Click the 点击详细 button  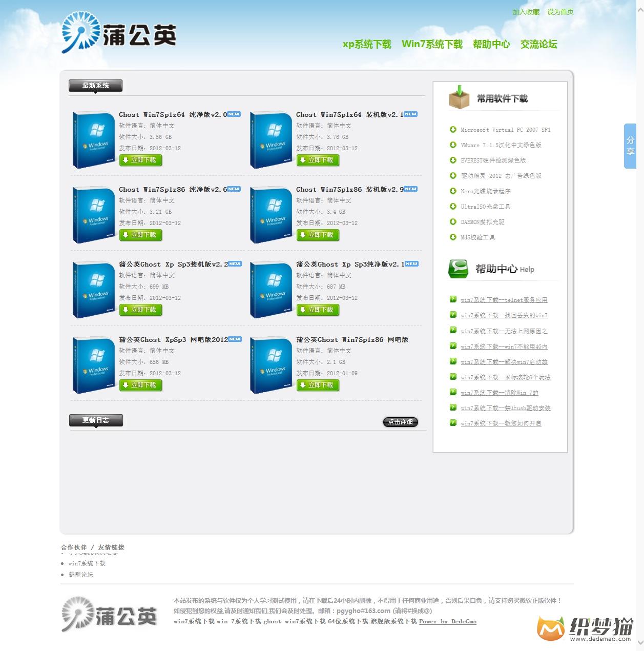click(x=401, y=422)
